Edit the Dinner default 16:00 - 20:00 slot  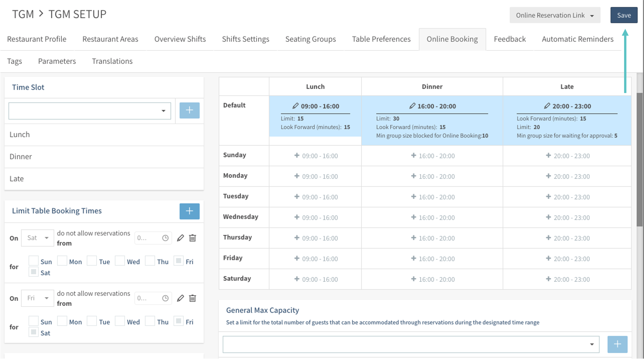(412, 106)
